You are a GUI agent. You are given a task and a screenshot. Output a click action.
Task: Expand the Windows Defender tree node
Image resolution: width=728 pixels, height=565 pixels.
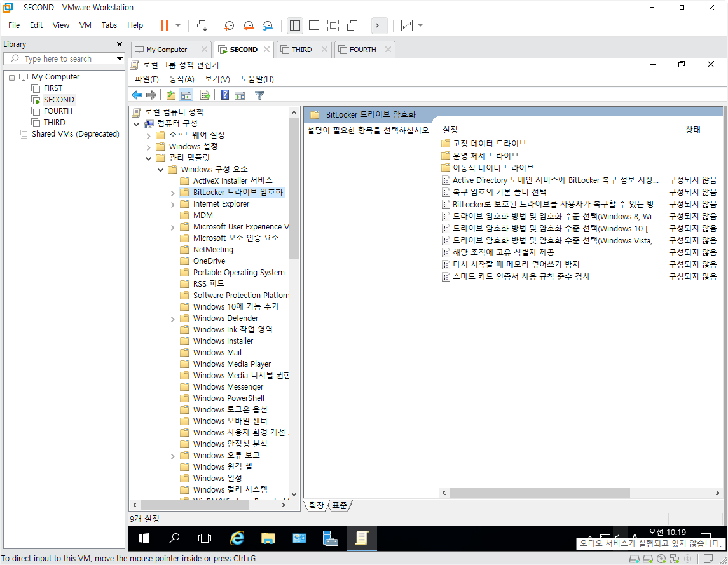coord(173,319)
